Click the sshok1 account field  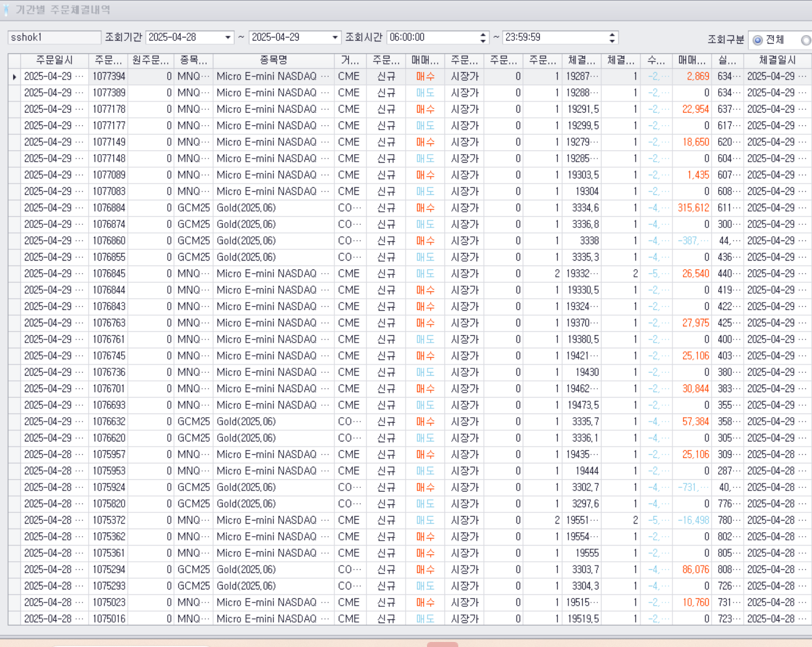54,38
